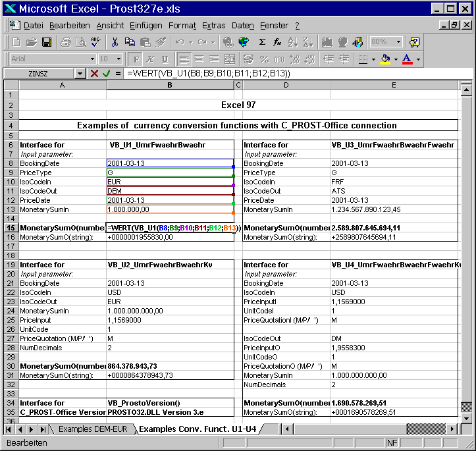Viewport: 476px width, 451px height.
Task: Open the Fill Color dropdown arrow
Action: 396,59
